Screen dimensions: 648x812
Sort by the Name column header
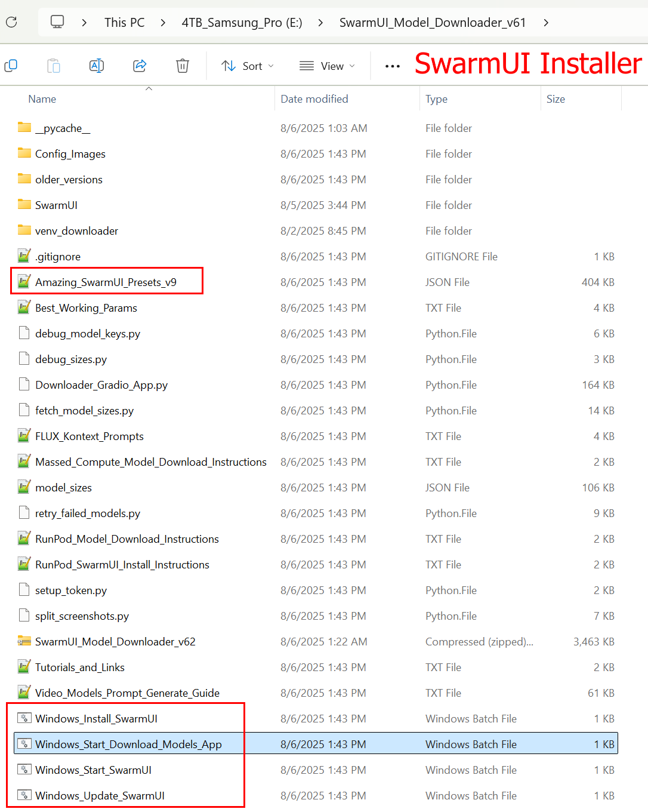(x=42, y=99)
